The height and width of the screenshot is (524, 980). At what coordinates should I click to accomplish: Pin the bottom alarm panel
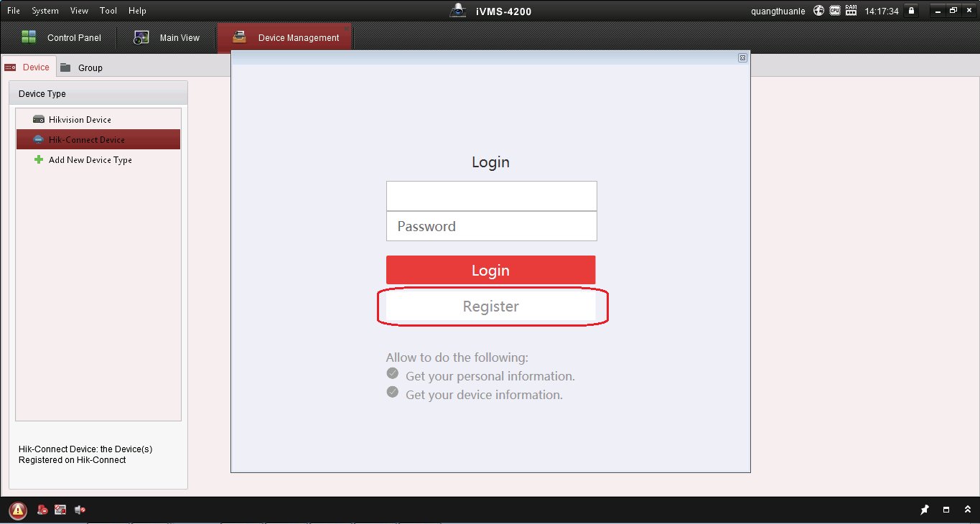[x=925, y=510]
